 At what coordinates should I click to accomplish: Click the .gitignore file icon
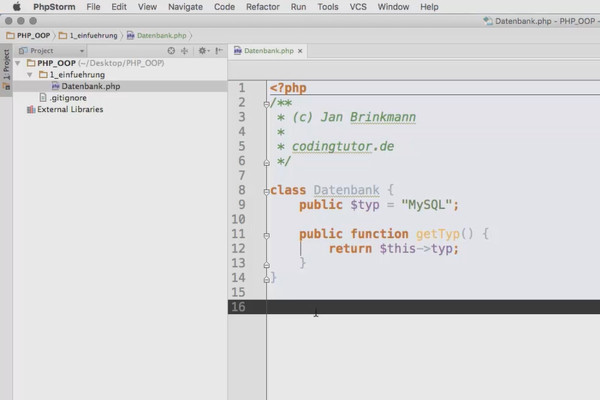43,98
